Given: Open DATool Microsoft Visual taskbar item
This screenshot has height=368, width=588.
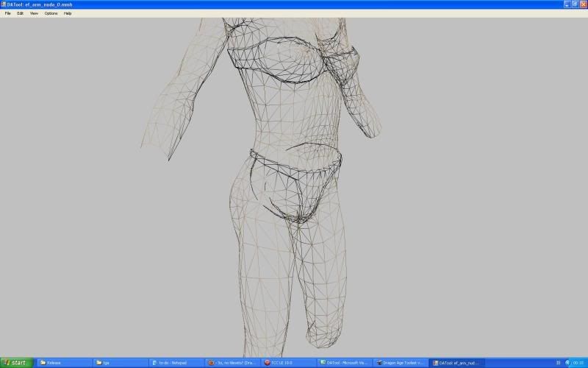Looking at the screenshot, I should pyautogui.click(x=344, y=363).
